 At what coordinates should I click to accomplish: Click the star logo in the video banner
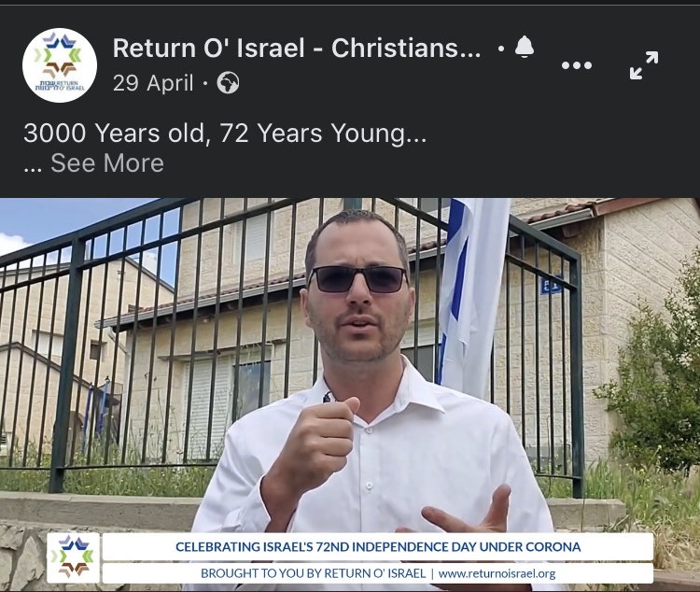tap(73, 557)
